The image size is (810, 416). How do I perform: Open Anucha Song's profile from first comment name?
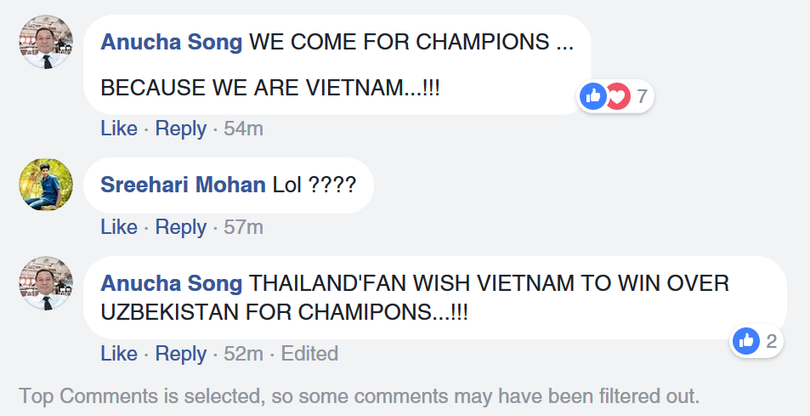coord(171,43)
